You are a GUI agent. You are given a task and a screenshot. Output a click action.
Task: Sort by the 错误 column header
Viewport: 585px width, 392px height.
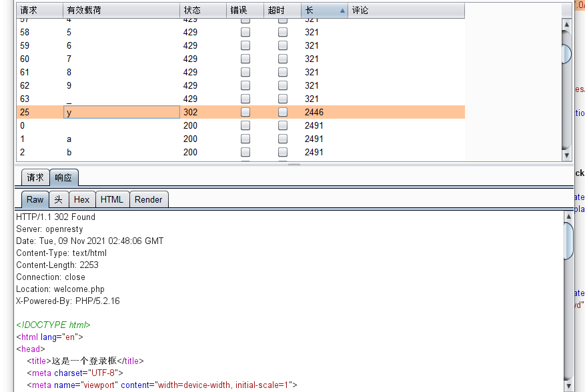[245, 10]
